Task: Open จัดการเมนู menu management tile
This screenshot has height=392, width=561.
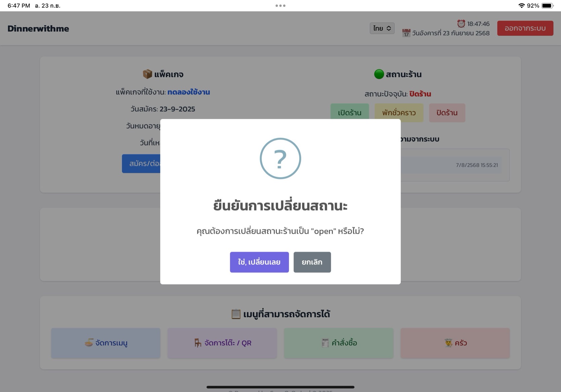Action: click(x=106, y=343)
